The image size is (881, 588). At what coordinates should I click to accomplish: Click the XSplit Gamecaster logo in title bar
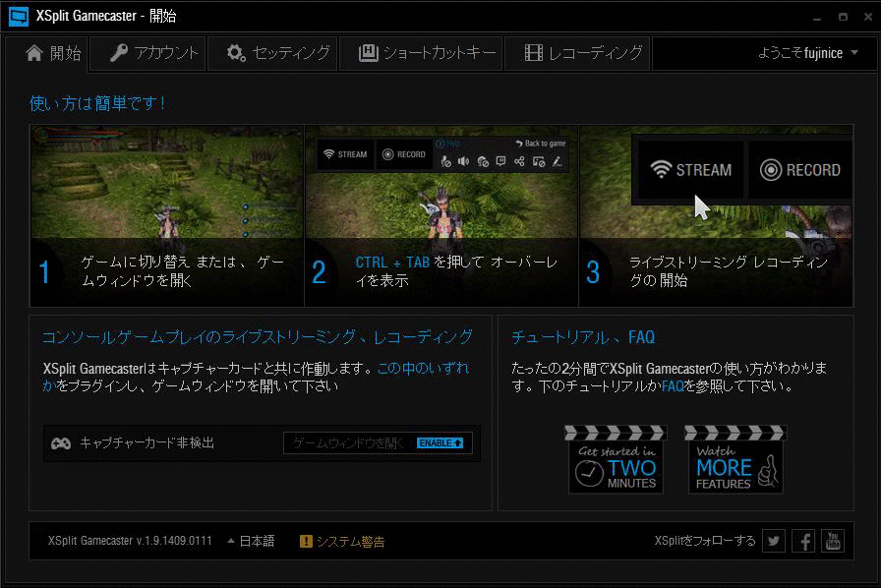pos(19,17)
